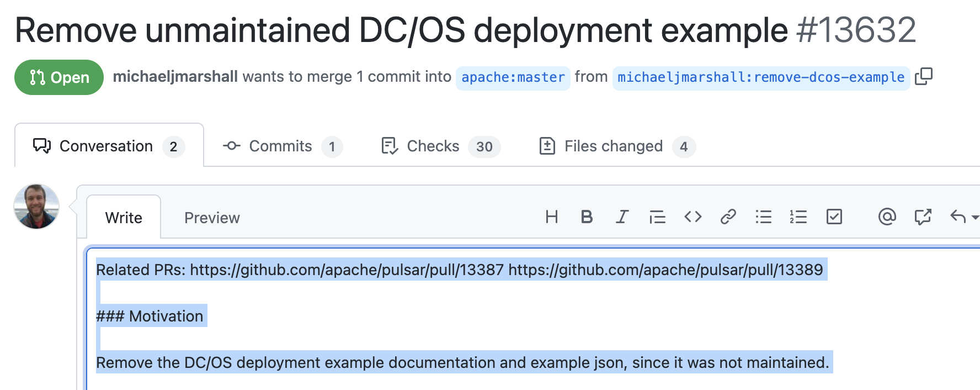980x390 pixels.
Task: Open michaeljmarshall:remove-dcos-example branch link
Action: 761,77
